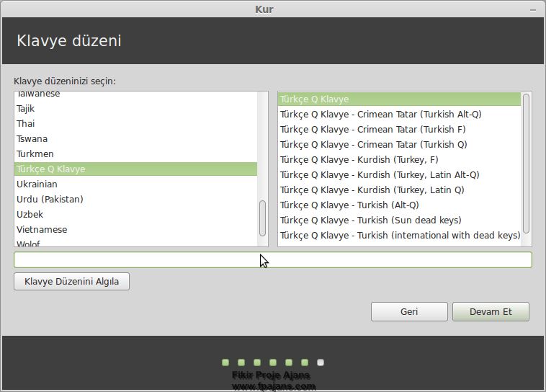Click the left list scrollbar handle

click(x=262, y=218)
